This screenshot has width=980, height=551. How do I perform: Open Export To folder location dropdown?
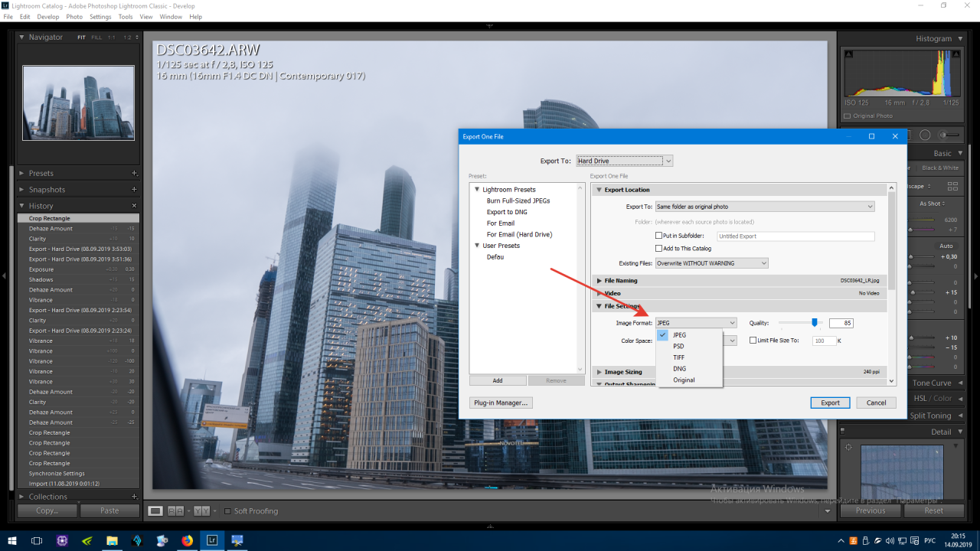tap(765, 207)
